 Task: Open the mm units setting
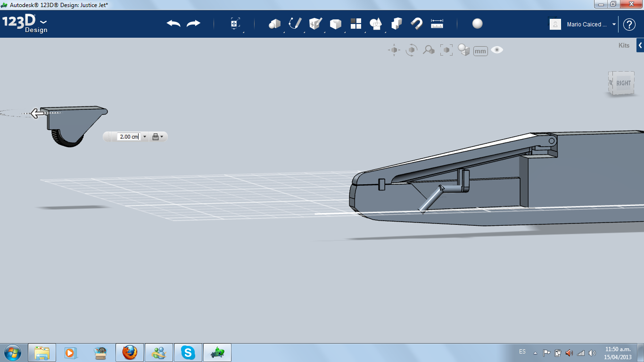click(x=480, y=51)
